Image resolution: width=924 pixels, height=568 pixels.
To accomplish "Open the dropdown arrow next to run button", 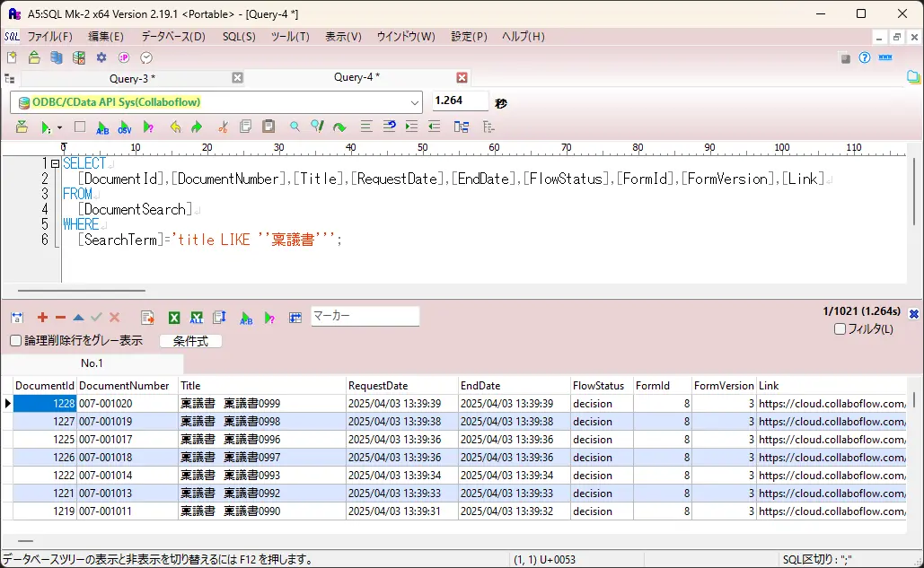I will (x=59, y=128).
